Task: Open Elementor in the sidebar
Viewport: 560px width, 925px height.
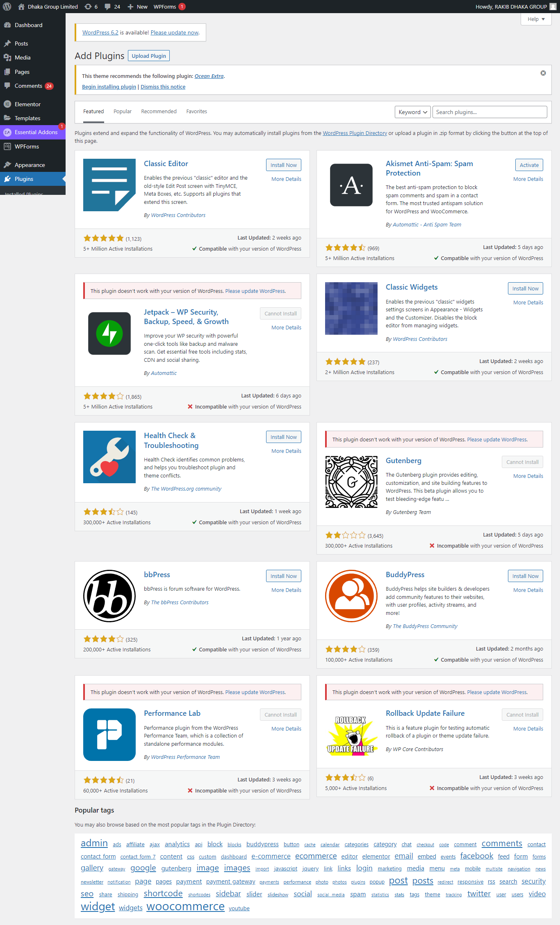Action: (27, 104)
